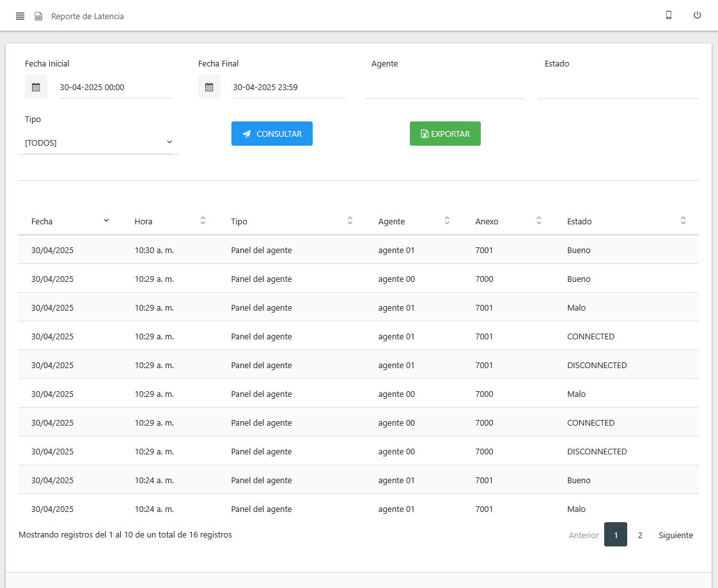Select page 2 in pagination
Image resolution: width=718 pixels, height=588 pixels.
[x=640, y=535]
